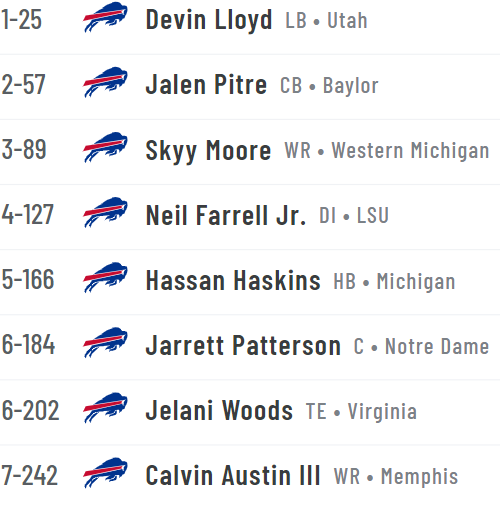The image size is (500, 506).
Task: Click Bills logo beside Skyy Moore
Action: coord(105,147)
